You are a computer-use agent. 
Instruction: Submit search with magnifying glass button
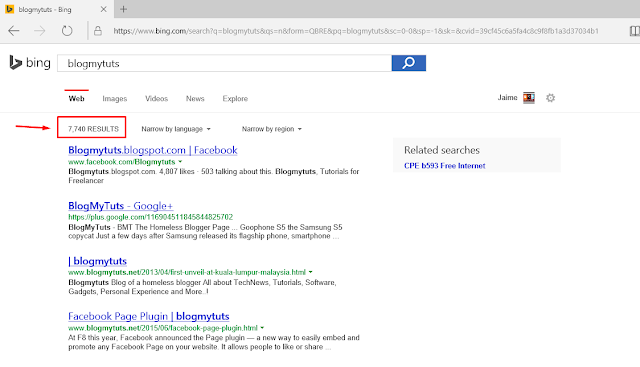tap(409, 63)
